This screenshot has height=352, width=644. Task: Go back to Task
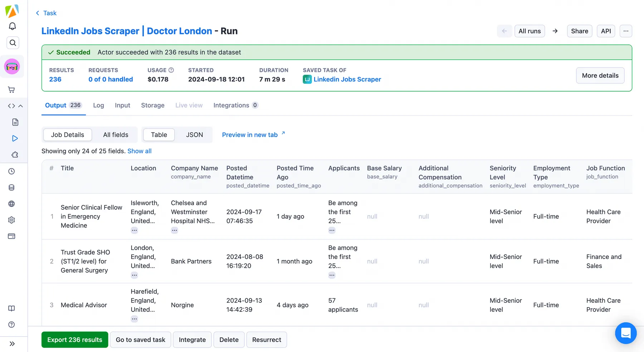click(x=46, y=13)
